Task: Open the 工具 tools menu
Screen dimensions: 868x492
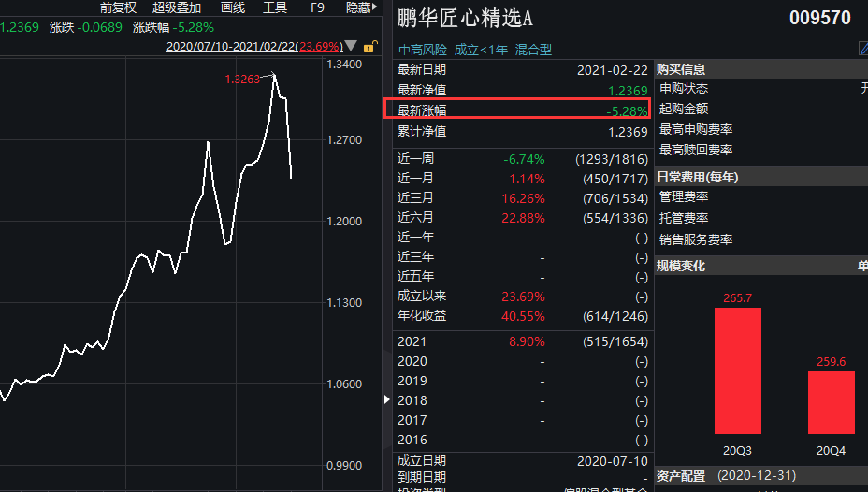Action: (275, 7)
